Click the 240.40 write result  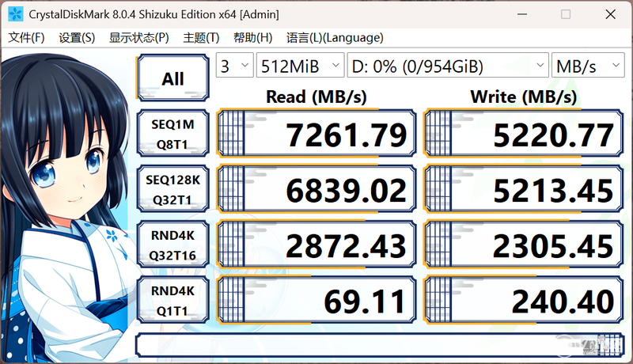524,300
